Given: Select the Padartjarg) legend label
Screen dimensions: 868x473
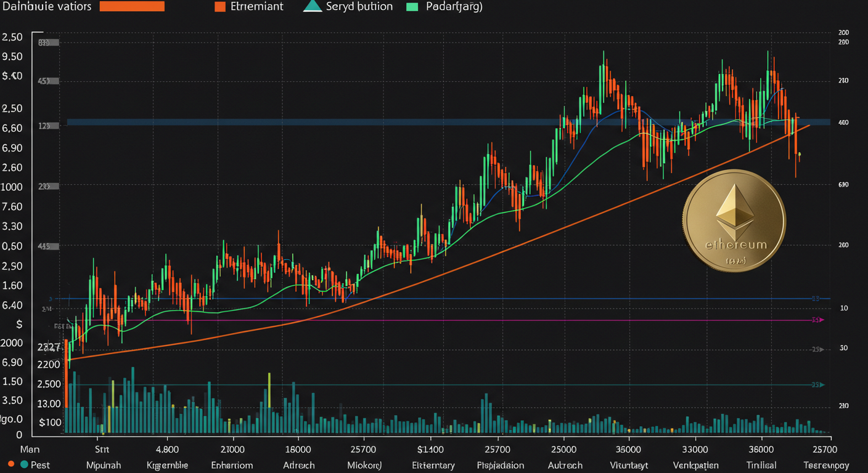Looking at the screenshot, I should 454,7.
